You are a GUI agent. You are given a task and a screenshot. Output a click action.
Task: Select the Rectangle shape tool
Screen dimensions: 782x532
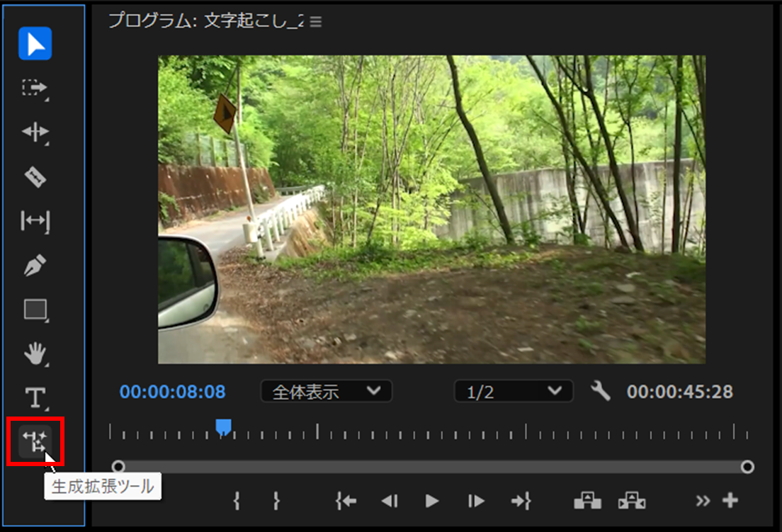click(34, 310)
